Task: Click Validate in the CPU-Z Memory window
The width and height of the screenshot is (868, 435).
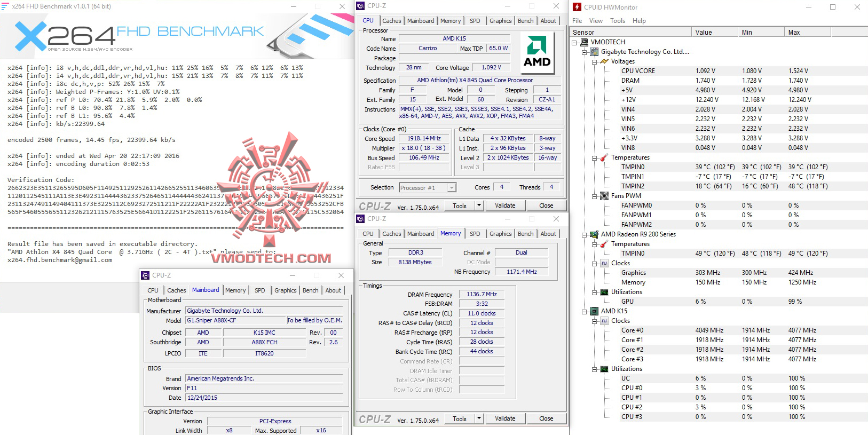Action: (x=505, y=418)
